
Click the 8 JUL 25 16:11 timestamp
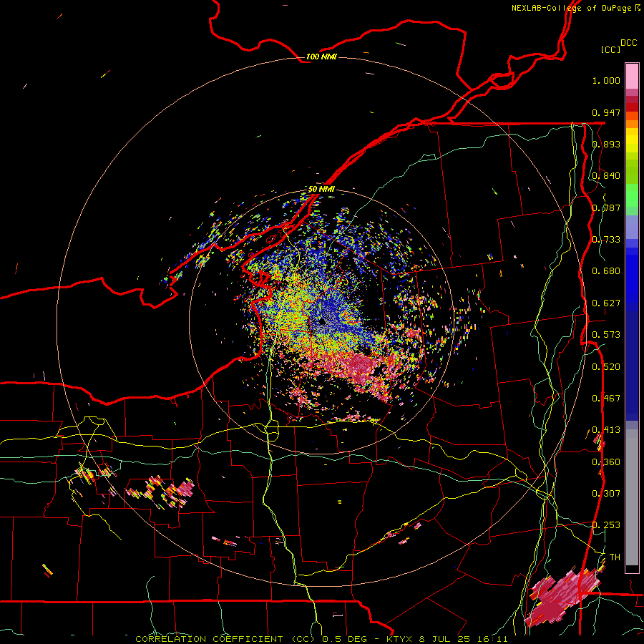463,639
